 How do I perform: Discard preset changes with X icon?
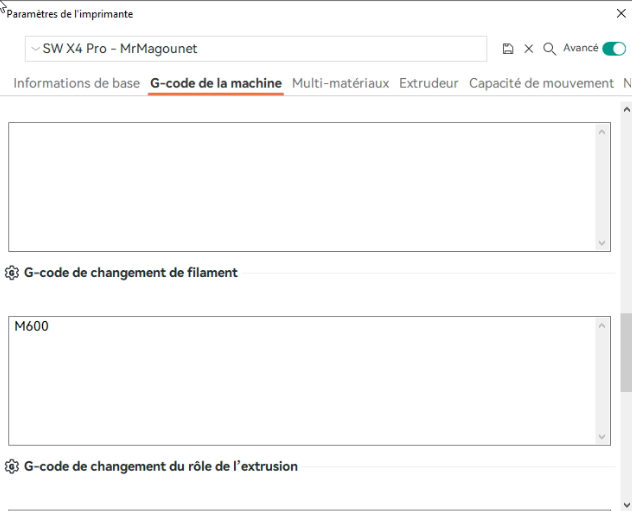point(528,49)
